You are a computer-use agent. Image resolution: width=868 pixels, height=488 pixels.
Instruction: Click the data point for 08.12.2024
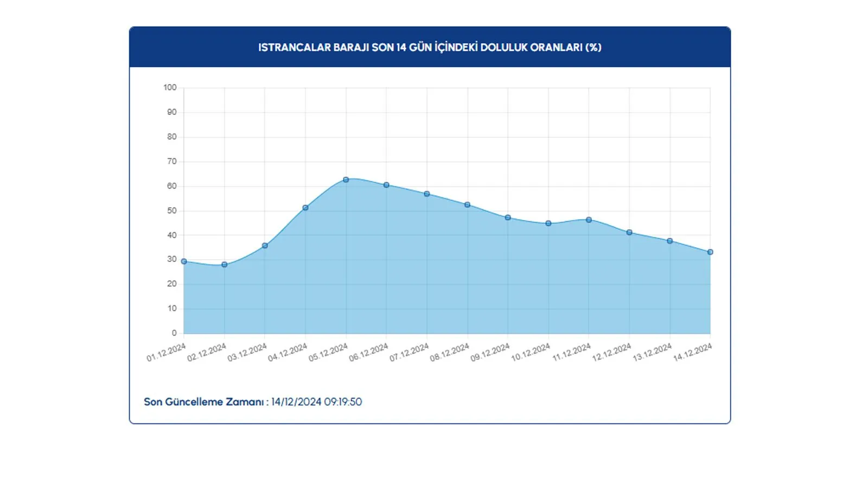(468, 204)
